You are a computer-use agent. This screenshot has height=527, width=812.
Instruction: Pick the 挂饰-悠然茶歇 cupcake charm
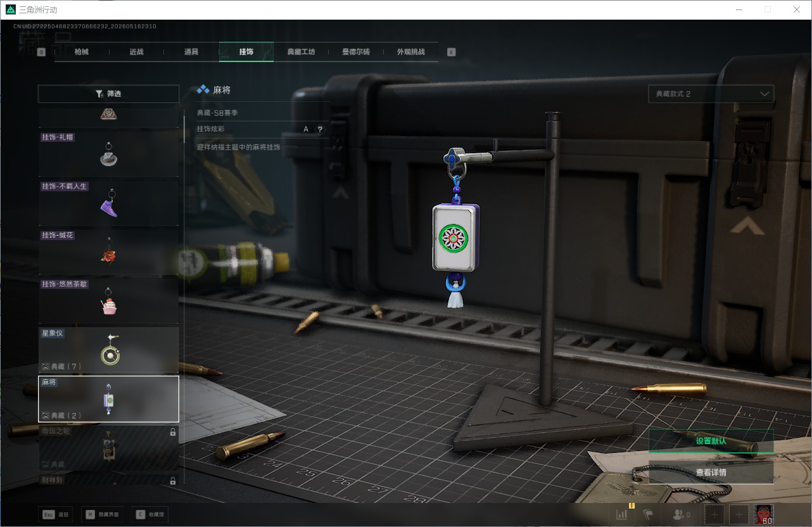(108, 301)
